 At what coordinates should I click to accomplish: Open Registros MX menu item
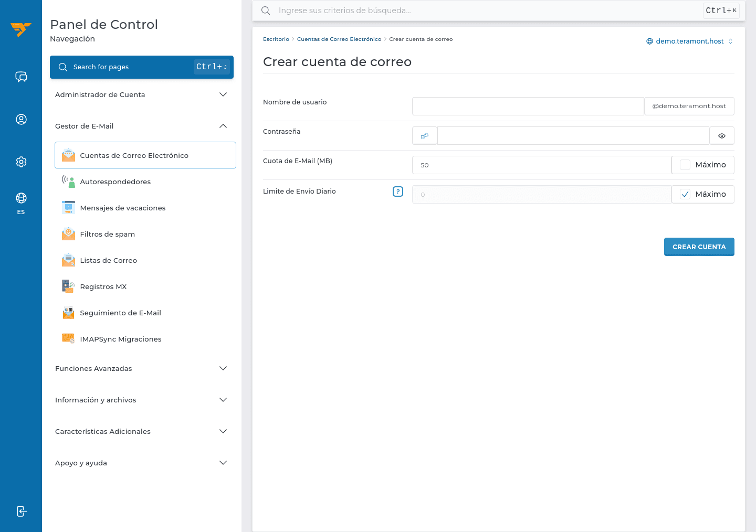[145, 286]
